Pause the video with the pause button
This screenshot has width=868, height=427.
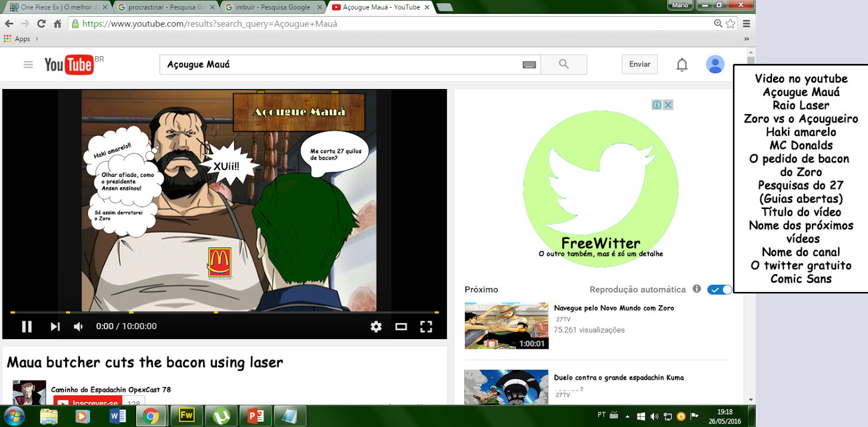click(27, 327)
